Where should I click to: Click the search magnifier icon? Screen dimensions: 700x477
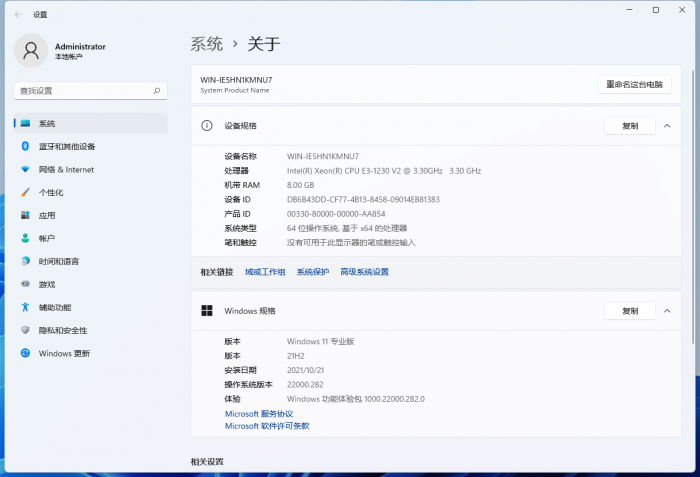(157, 90)
